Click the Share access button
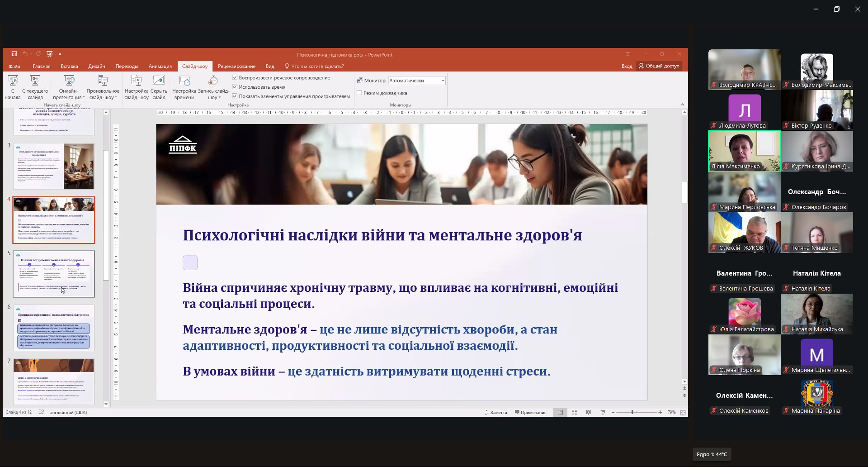The image size is (868, 467). pos(659,66)
